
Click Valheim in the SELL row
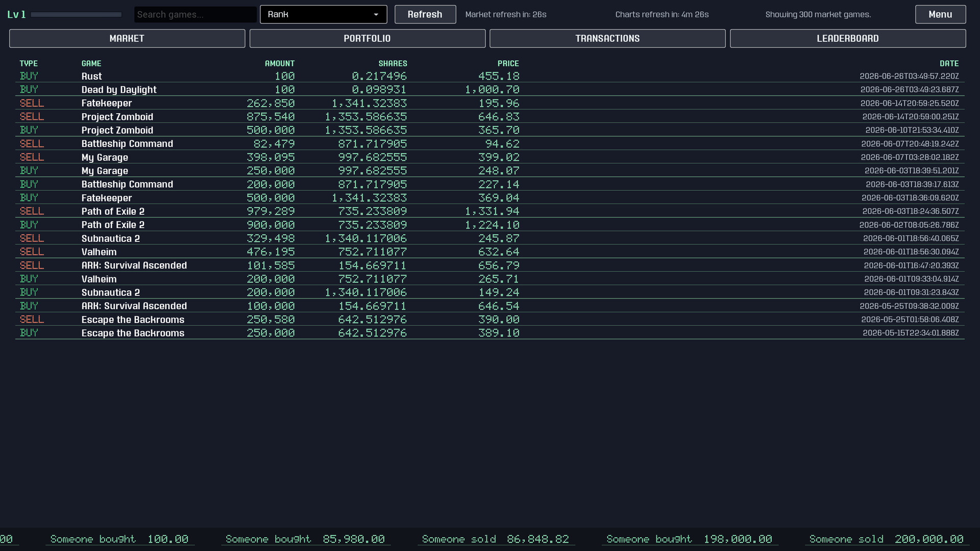[x=99, y=252]
